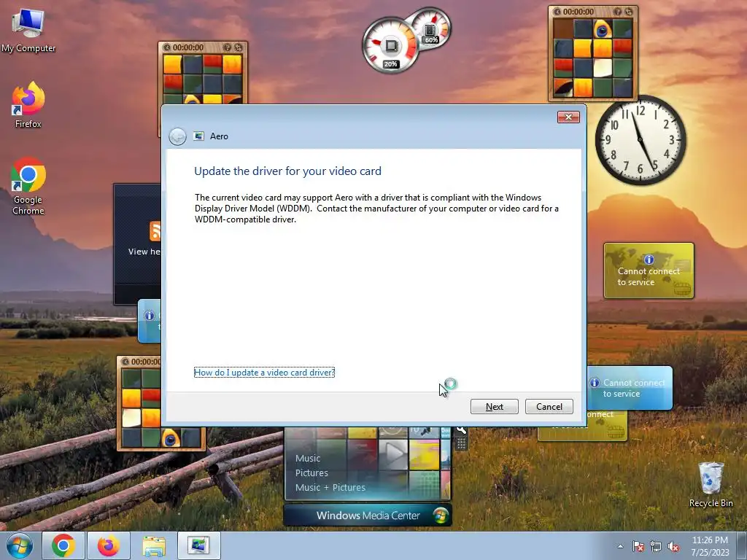Click the Windows Media Center logo bar
Viewport: 747px width, 560px height.
pyautogui.click(x=368, y=516)
